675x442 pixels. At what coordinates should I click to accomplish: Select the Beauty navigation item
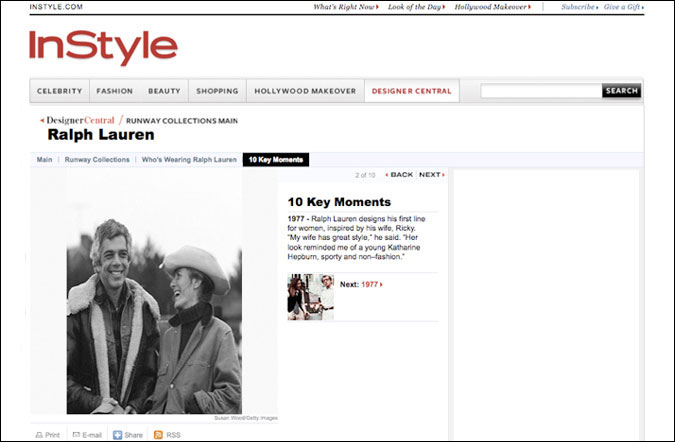(164, 91)
